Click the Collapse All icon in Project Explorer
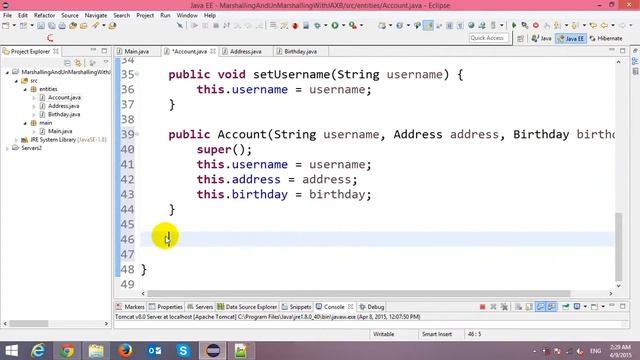 (67, 63)
